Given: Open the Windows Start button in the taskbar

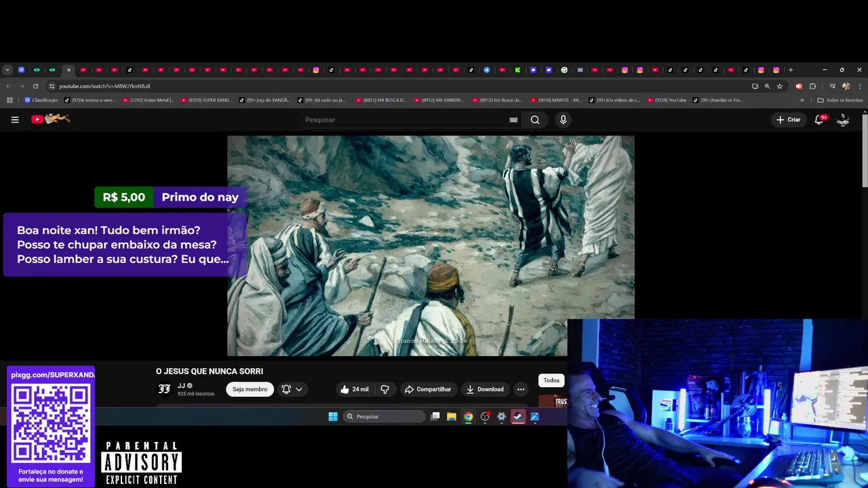Looking at the screenshot, I should click(333, 417).
